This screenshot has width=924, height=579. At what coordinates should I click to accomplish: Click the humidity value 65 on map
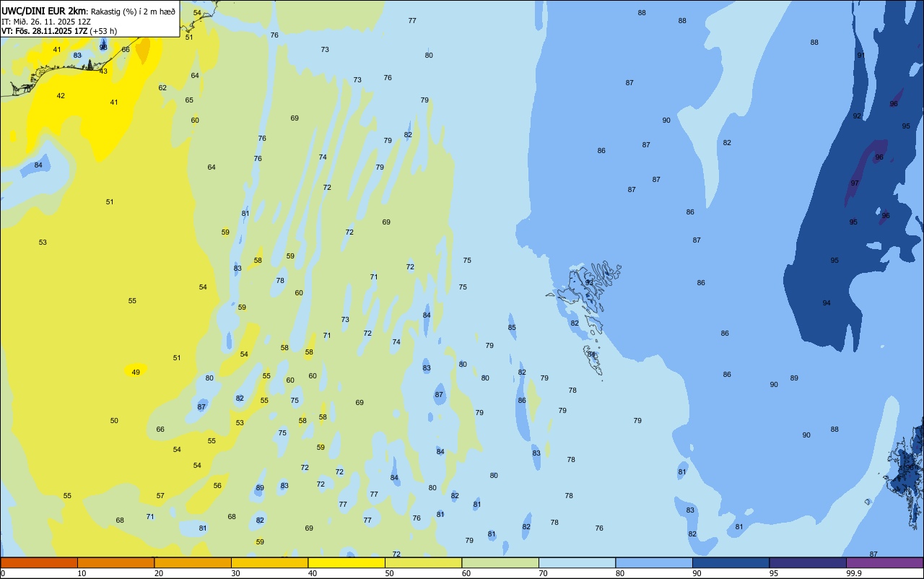[189, 100]
